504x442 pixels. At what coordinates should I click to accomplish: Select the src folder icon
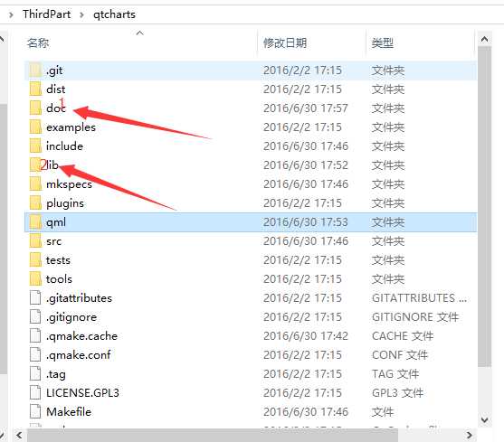(35, 240)
